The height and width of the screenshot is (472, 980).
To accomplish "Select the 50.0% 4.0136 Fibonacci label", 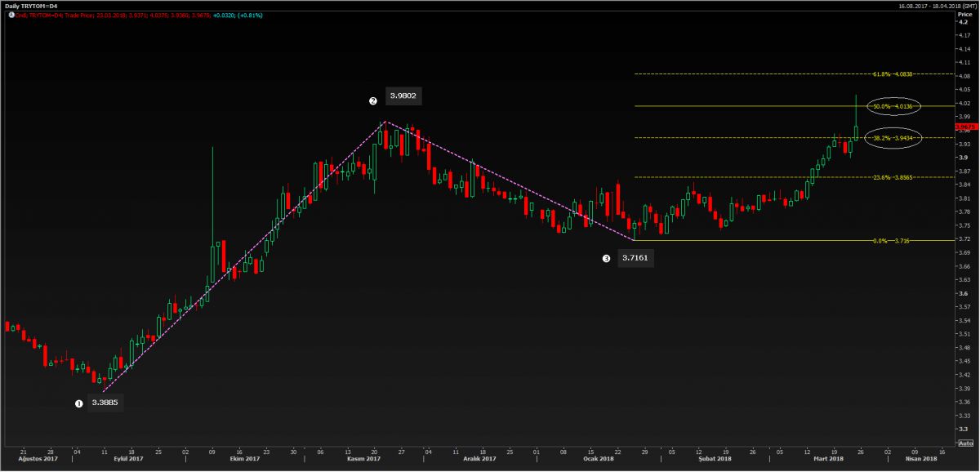I will click(892, 106).
